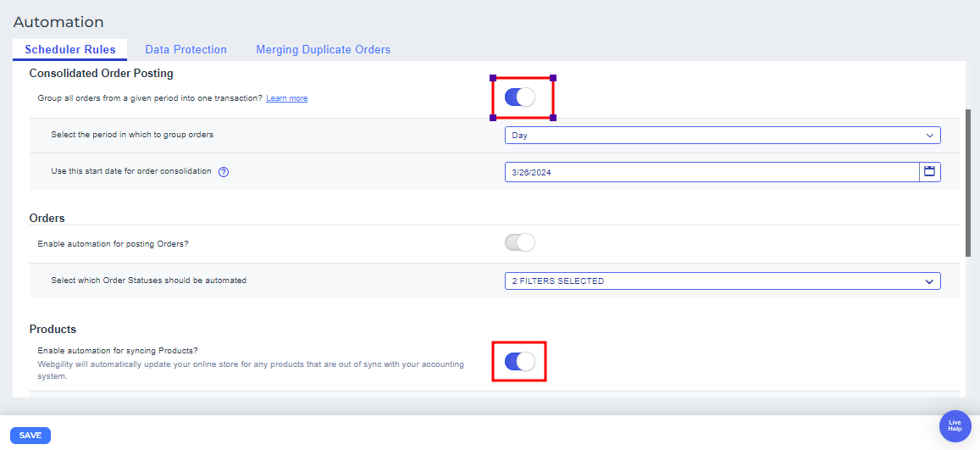
Task: Open the Merging Duplicate Orders tab
Action: [323, 50]
